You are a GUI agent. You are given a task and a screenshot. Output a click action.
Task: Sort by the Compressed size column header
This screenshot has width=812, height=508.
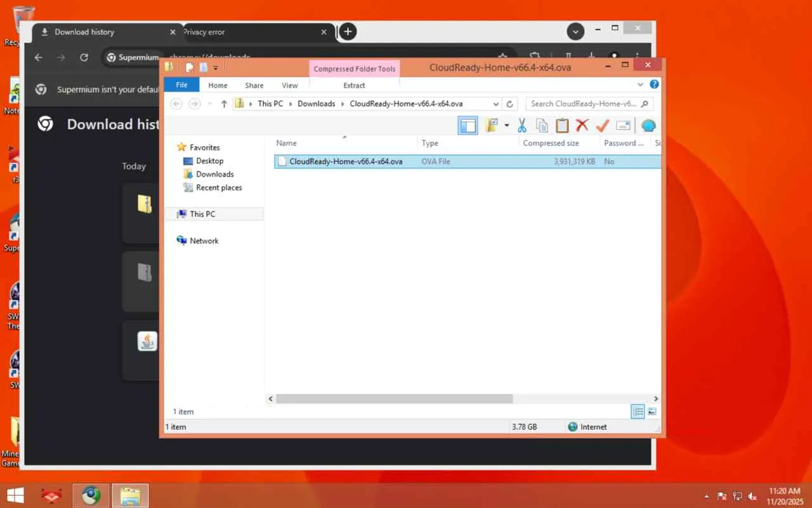click(x=559, y=144)
